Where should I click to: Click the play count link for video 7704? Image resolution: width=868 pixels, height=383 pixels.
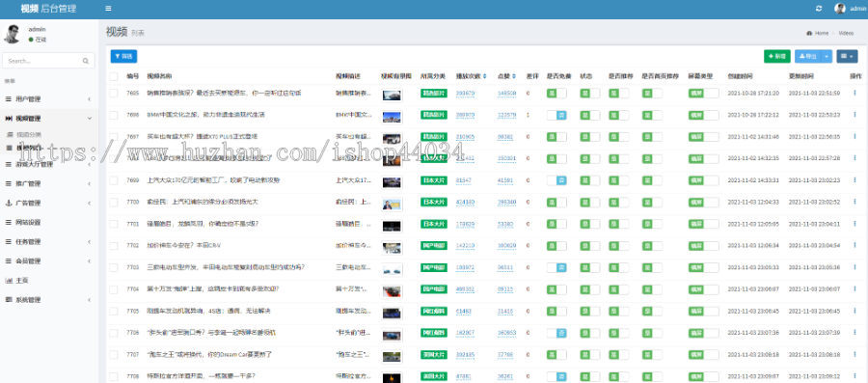(465, 288)
